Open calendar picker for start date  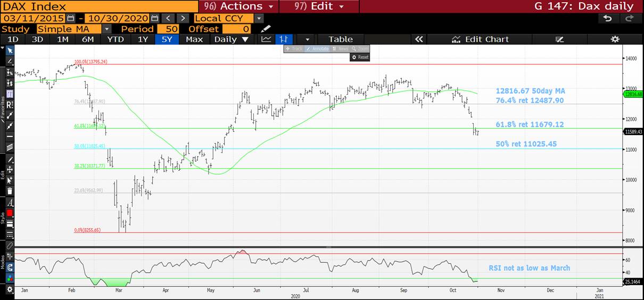71,18
